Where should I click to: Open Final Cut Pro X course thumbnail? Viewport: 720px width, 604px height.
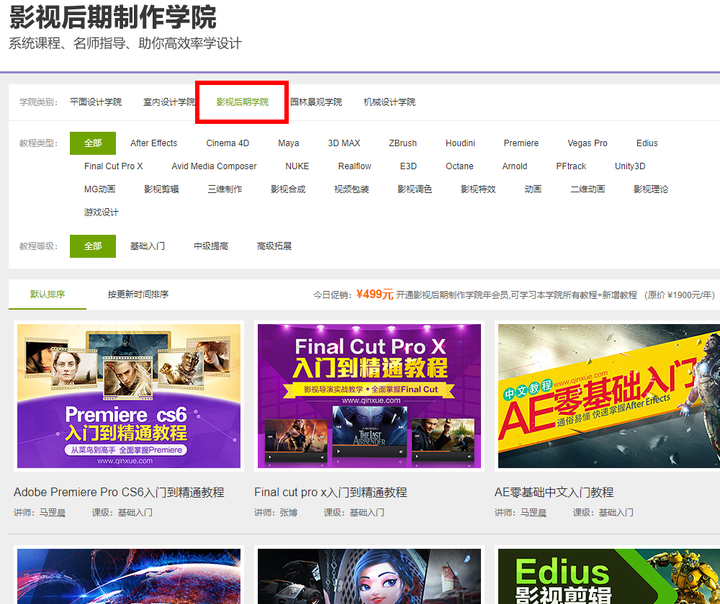[x=369, y=396]
